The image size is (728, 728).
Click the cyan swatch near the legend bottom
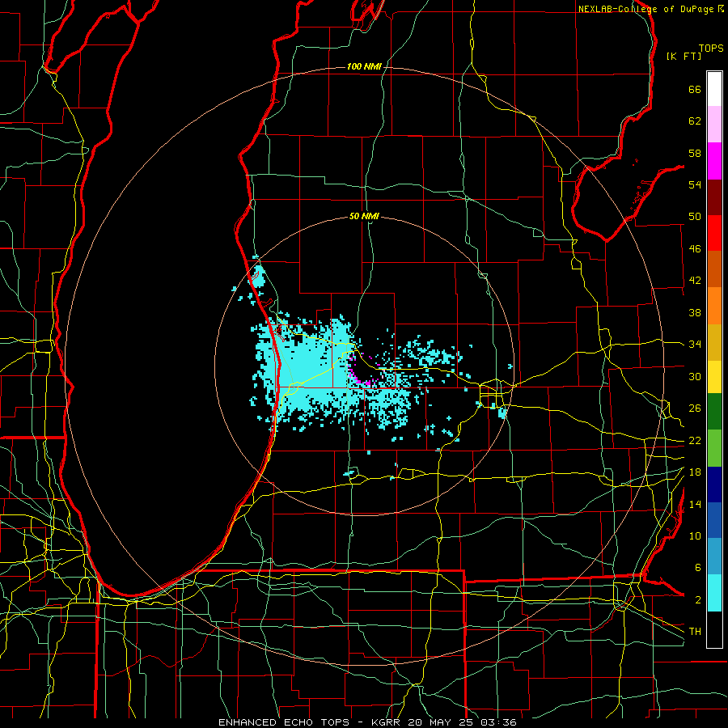714,593
